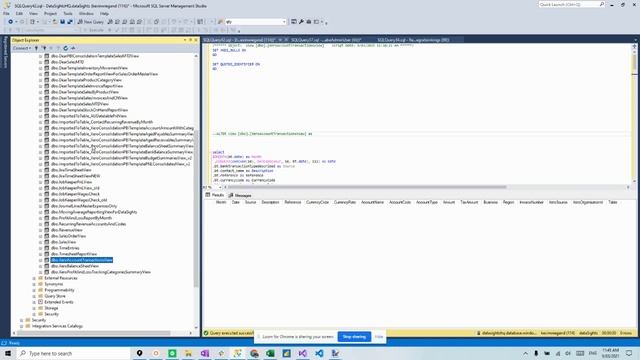
Task: Open the Project menu
Action: pyautogui.click(x=51, y=13)
